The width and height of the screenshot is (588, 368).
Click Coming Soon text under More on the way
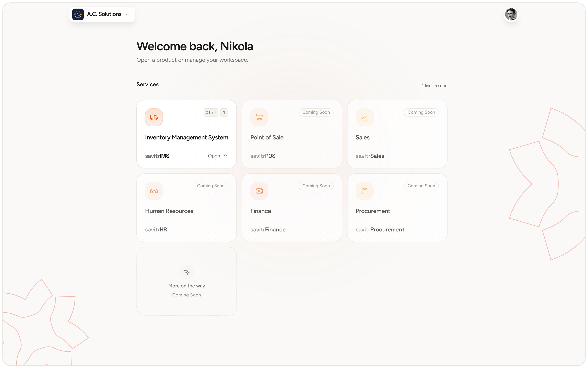tap(187, 295)
